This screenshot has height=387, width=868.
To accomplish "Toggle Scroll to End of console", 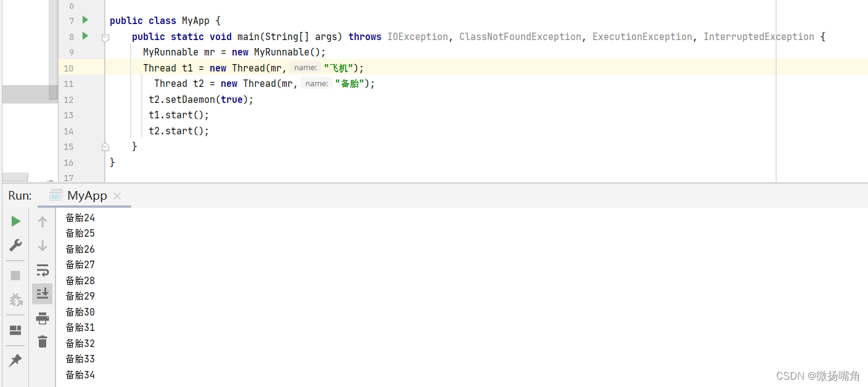I will tap(43, 294).
